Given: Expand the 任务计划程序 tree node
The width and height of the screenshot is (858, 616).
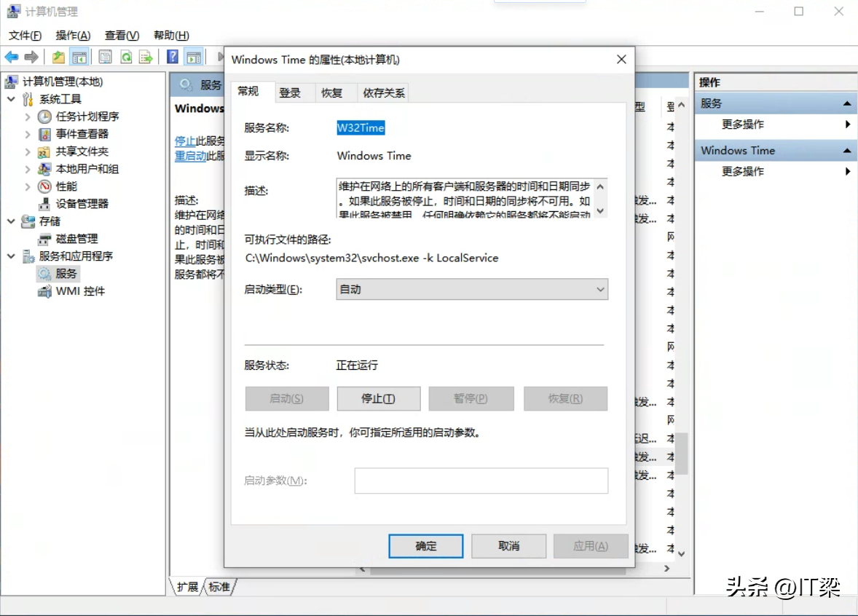Looking at the screenshot, I should (x=28, y=117).
